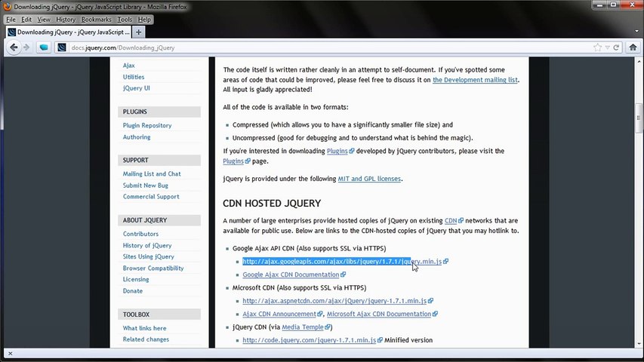This screenshot has height=362, width=644.
Task: Open the Help menu
Action: pos(144,20)
